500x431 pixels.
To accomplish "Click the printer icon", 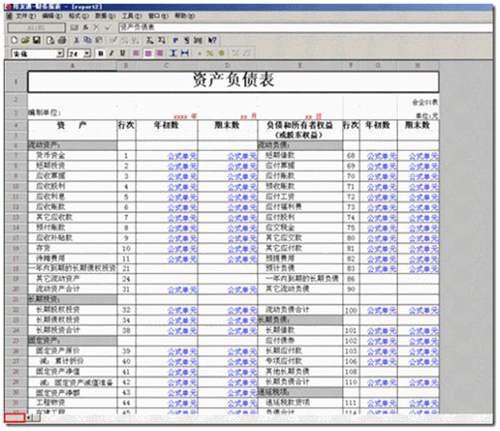I will [x=62, y=41].
